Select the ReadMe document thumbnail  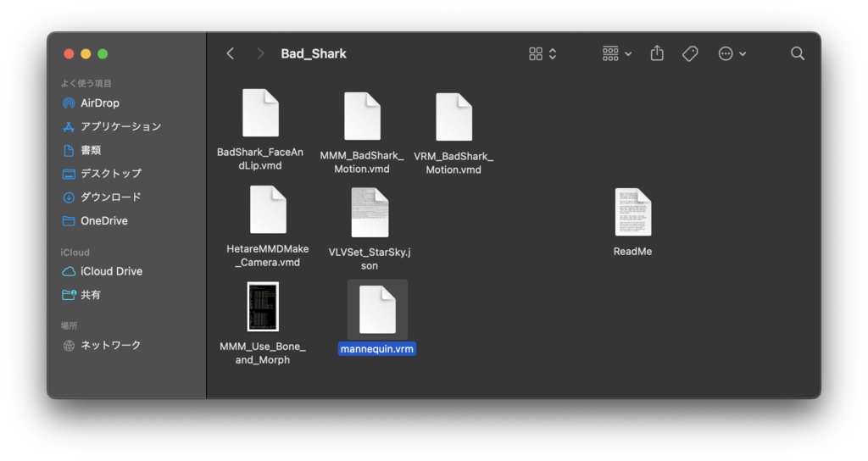click(632, 213)
